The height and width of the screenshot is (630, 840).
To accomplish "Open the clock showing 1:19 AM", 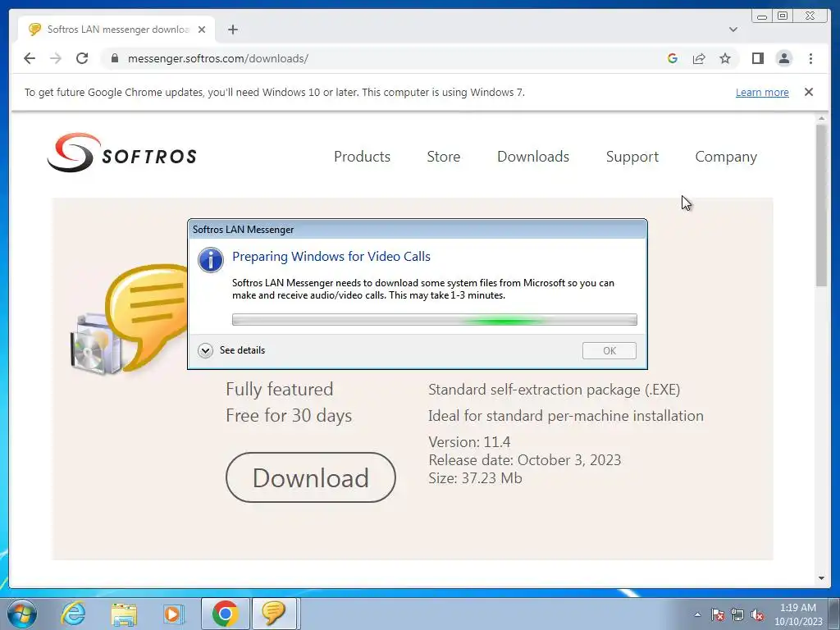I will pyautogui.click(x=798, y=614).
